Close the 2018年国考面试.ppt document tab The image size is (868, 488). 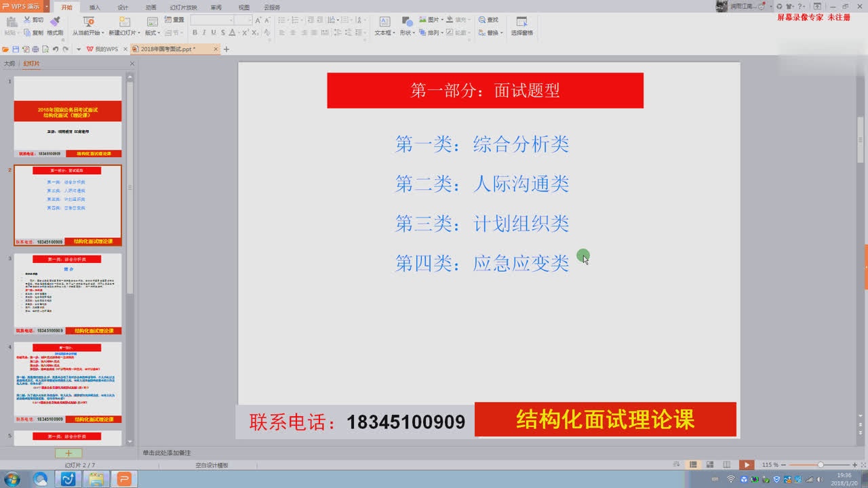216,49
